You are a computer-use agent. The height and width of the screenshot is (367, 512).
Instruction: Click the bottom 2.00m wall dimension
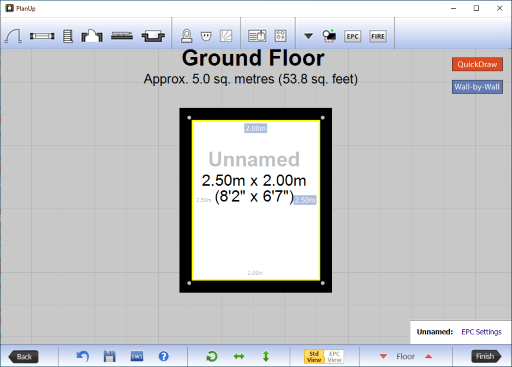(x=255, y=273)
